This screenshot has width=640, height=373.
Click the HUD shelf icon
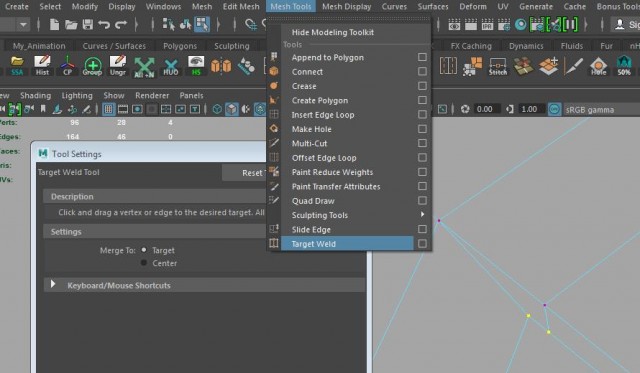[171, 67]
